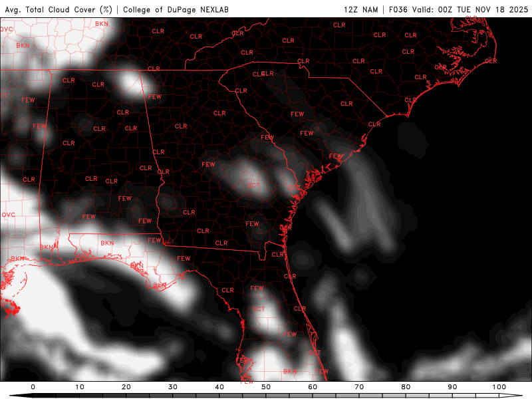
Task: Click the '90' value on the scale
Action: tap(453, 387)
